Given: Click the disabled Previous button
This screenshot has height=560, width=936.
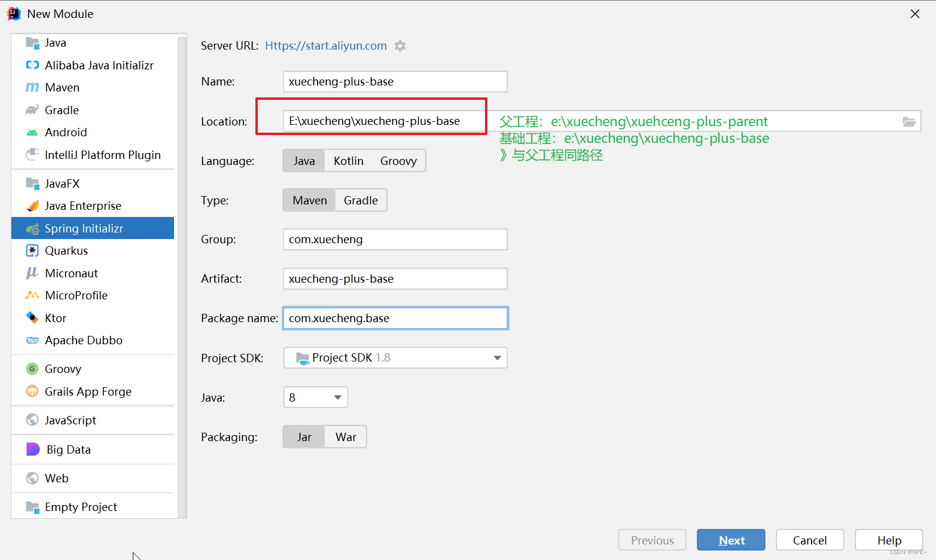Looking at the screenshot, I should point(652,540).
